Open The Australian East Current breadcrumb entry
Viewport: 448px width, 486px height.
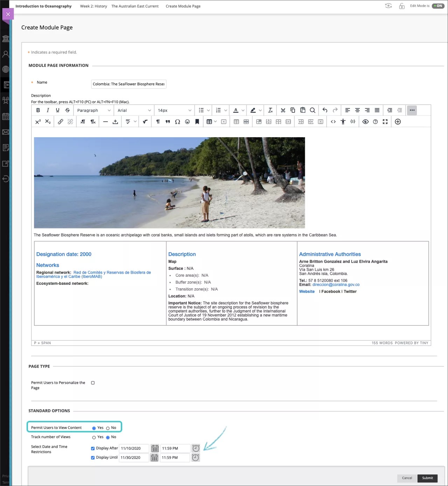[135, 6]
